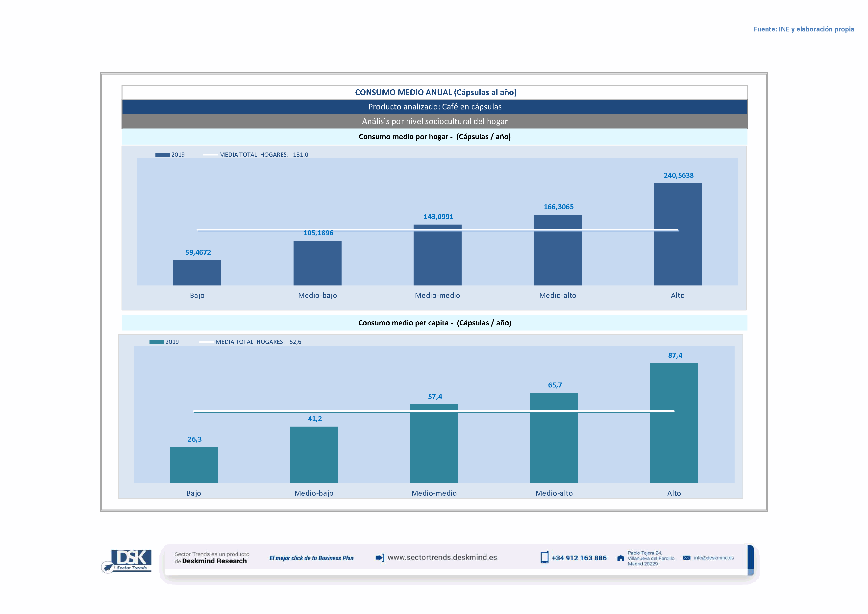Open the www.sectortrends.deskmind.es link

(x=442, y=557)
